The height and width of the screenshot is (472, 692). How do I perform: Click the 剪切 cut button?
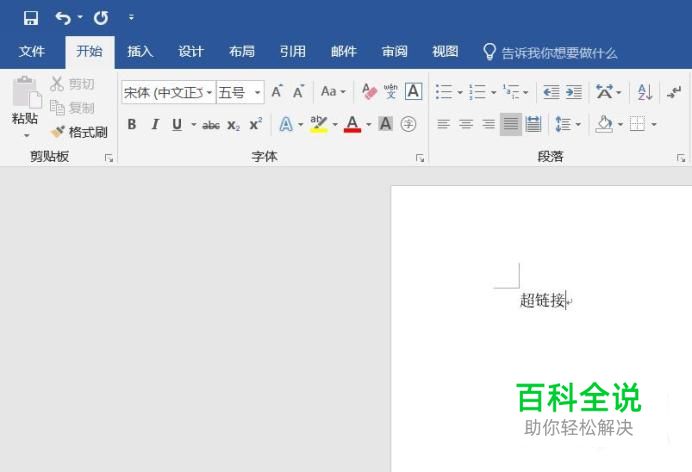point(72,83)
